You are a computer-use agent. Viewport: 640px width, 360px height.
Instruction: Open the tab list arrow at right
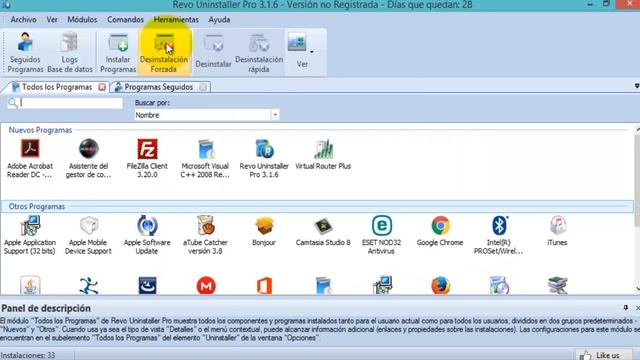pyautogui.click(x=637, y=86)
